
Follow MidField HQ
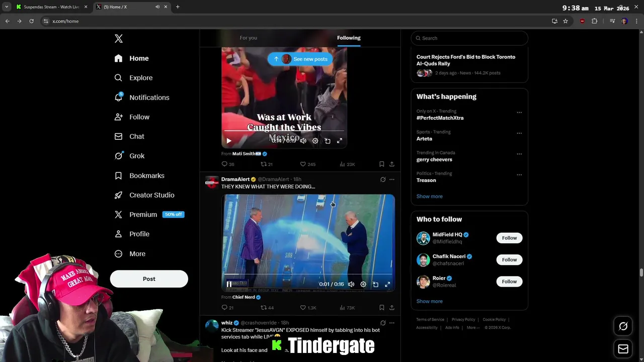[509, 238]
